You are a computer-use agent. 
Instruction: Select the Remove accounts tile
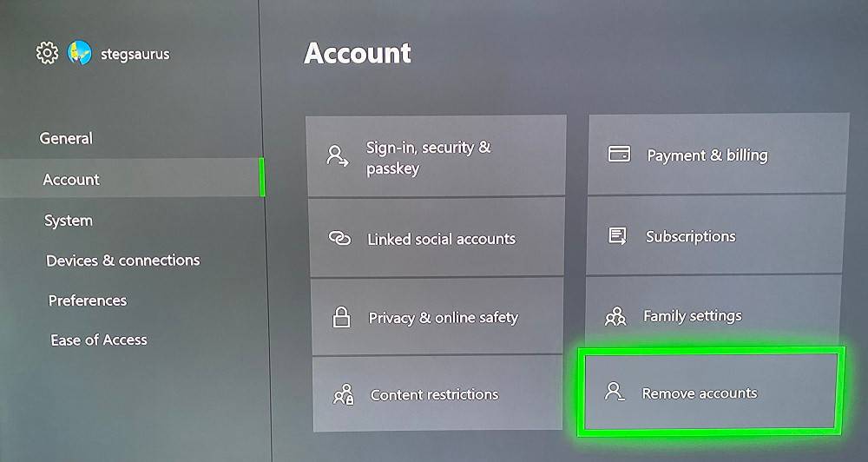(710, 391)
